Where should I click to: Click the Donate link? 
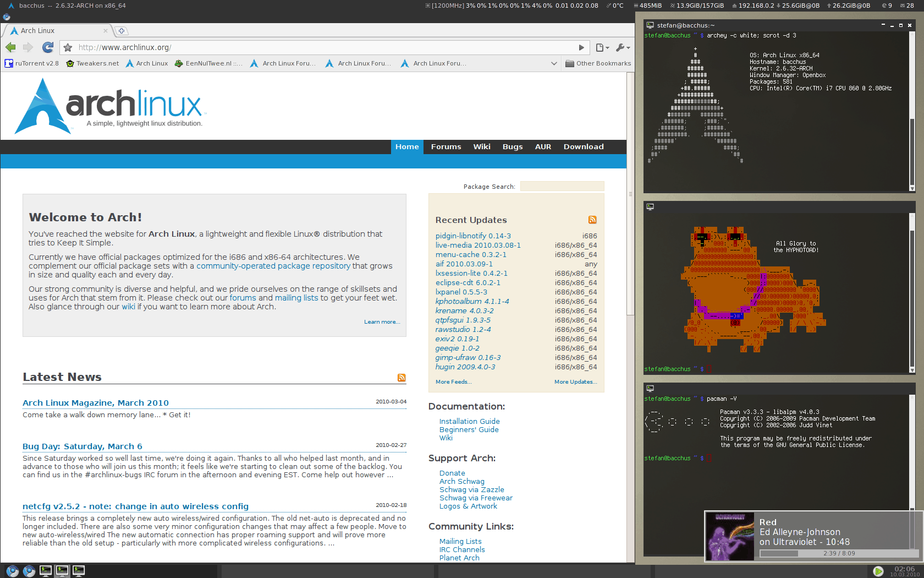452,473
